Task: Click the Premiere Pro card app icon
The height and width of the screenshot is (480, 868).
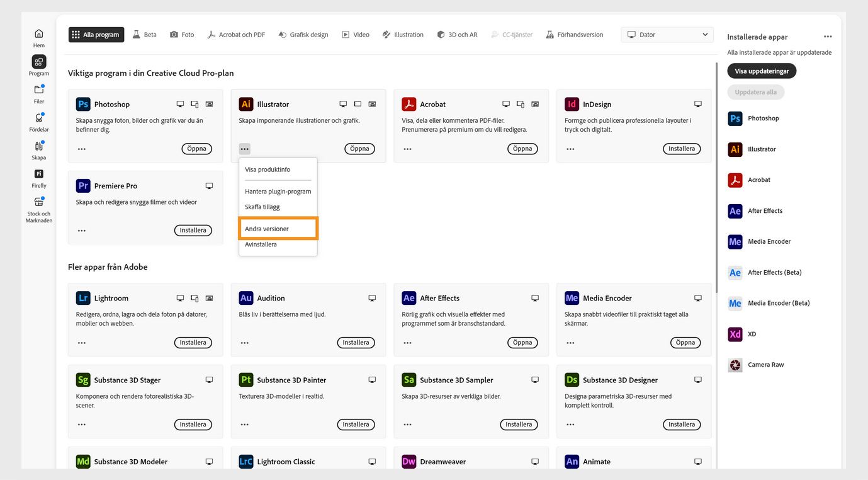Action: (x=83, y=186)
